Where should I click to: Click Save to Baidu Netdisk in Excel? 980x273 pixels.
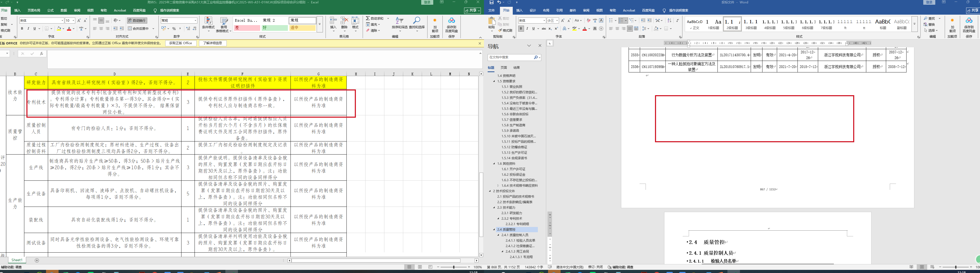[x=452, y=25]
